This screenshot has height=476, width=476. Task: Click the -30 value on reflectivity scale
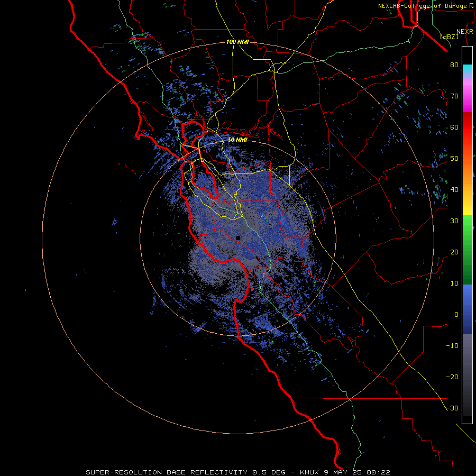point(452,408)
